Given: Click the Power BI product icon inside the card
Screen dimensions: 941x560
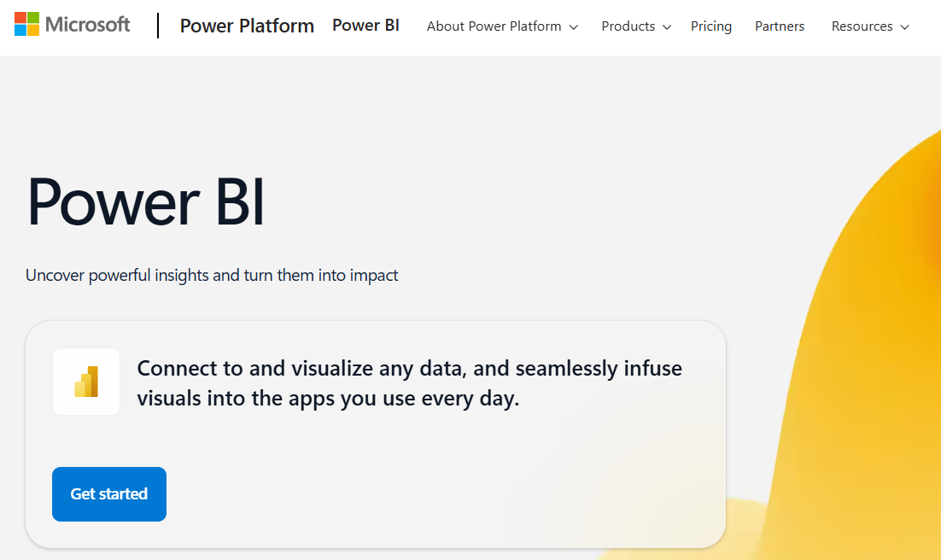Looking at the screenshot, I should [85, 382].
